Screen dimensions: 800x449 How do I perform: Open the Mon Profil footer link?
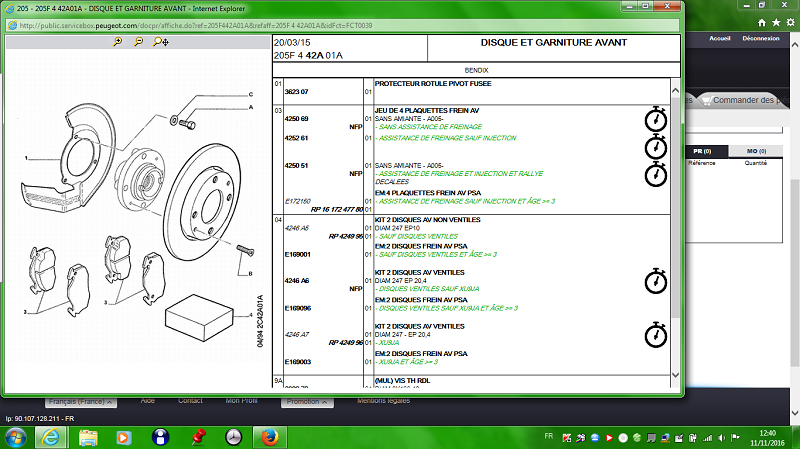pos(241,401)
